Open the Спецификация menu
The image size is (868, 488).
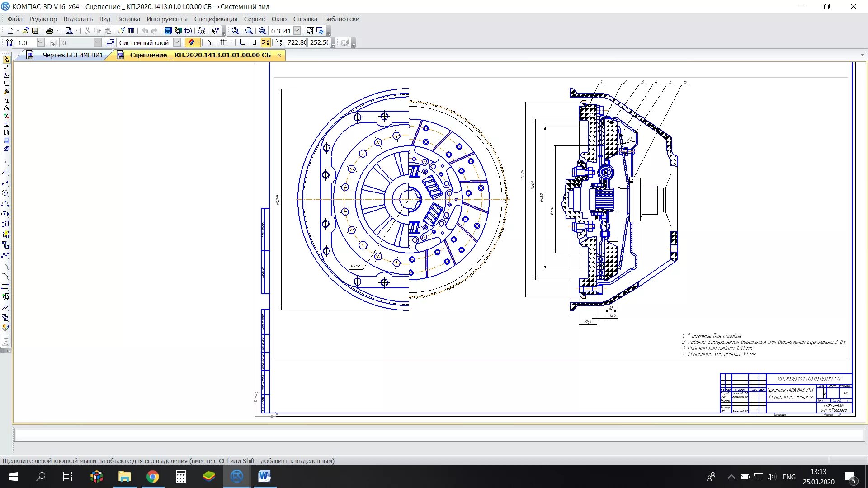click(216, 19)
